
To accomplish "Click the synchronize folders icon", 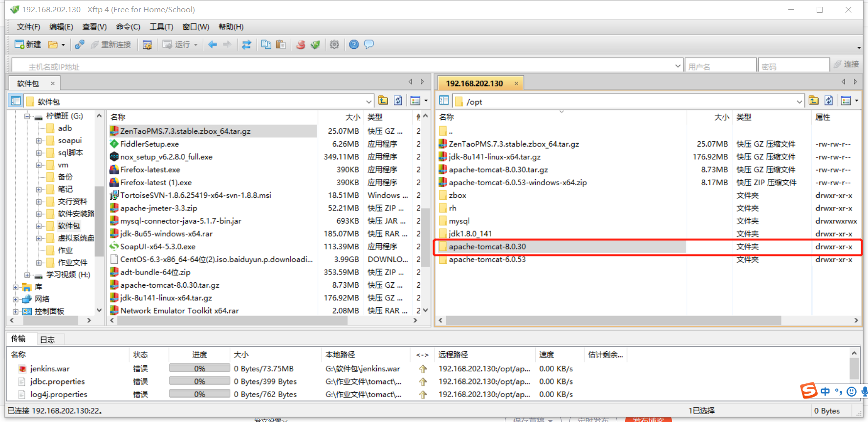I will pos(246,44).
